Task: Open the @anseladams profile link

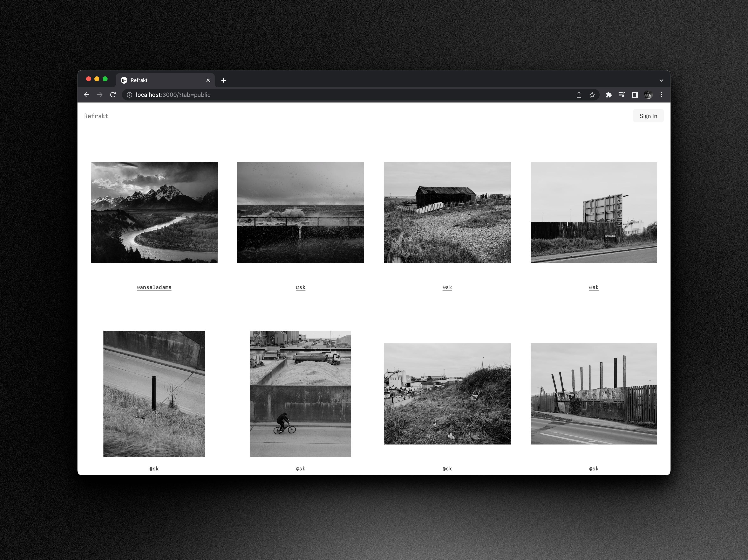Action: [x=154, y=287]
